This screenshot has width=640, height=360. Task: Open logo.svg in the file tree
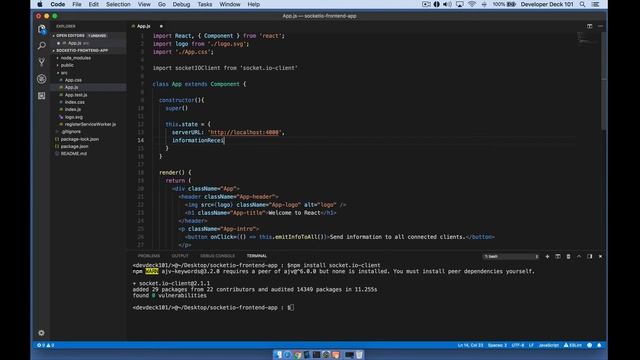(x=73, y=117)
